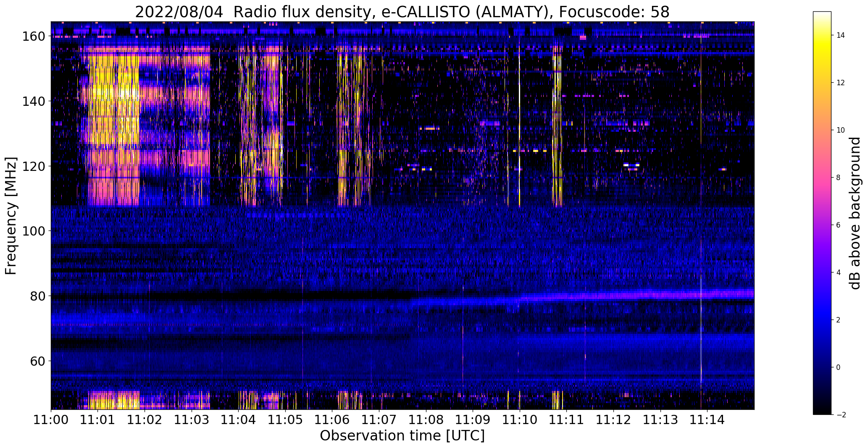The width and height of the screenshot is (868, 448).
Task: Click the colorbar gradient strip
Action: pyautogui.click(x=822, y=213)
